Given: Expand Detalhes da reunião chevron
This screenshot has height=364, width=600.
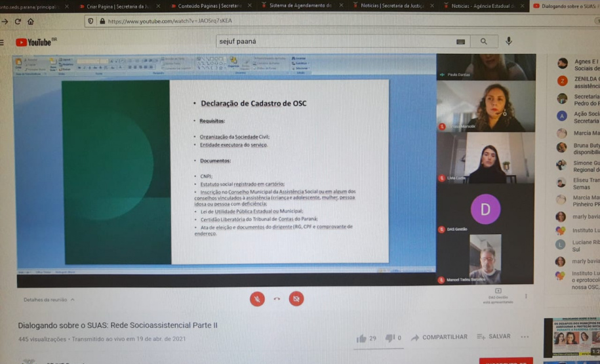Looking at the screenshot, I should click(73, 300).
